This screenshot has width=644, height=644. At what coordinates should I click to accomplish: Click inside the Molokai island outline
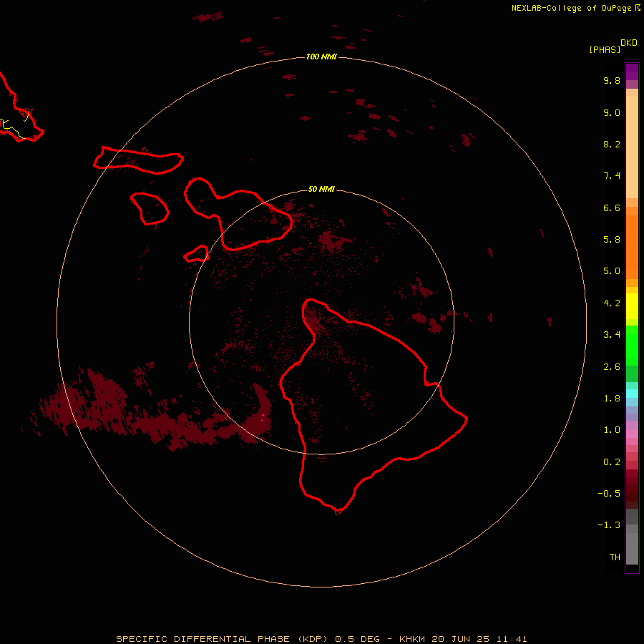[140, 160]
